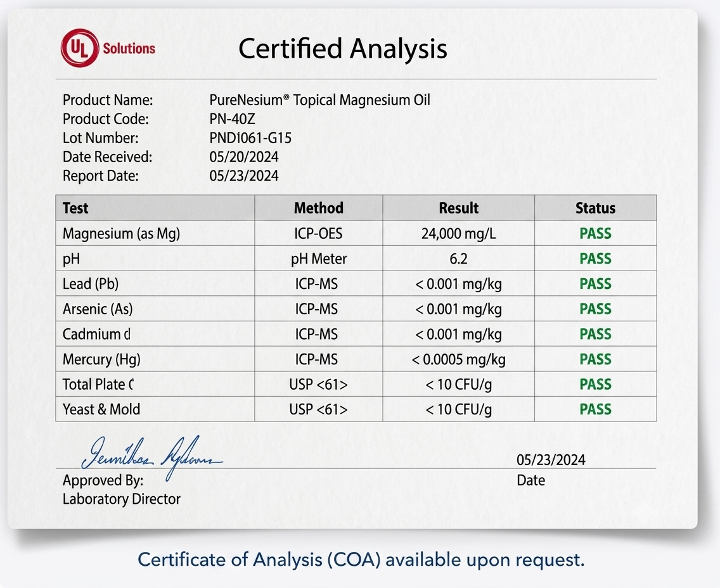The width and height of the screenshot is (720, 588).
Task: Select the Magnesium (as Mg) row label
Action: click(x=121, y=234)
